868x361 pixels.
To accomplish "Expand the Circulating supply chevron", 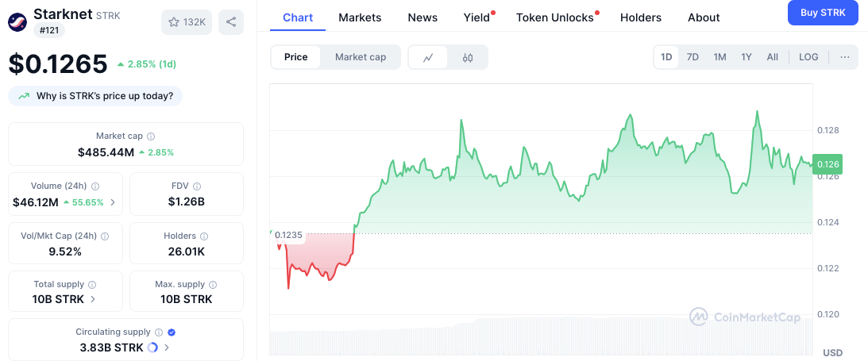I will click(x=167, y=348).
